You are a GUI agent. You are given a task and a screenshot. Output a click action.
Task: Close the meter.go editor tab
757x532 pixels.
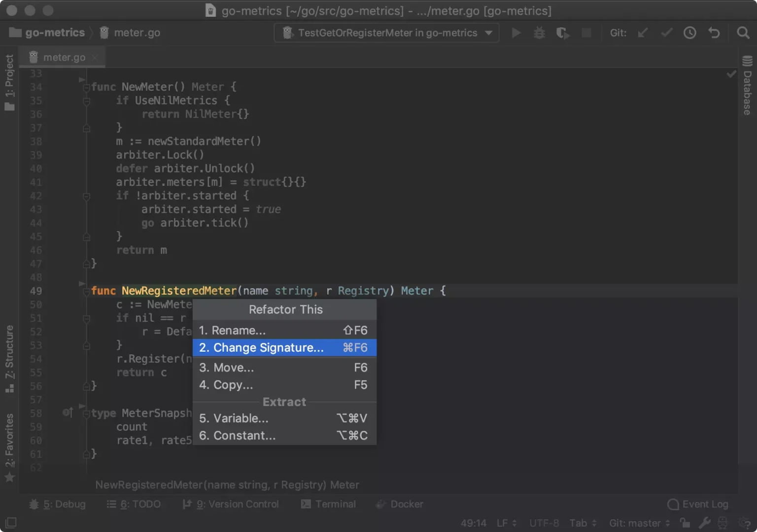click(95, 58)
